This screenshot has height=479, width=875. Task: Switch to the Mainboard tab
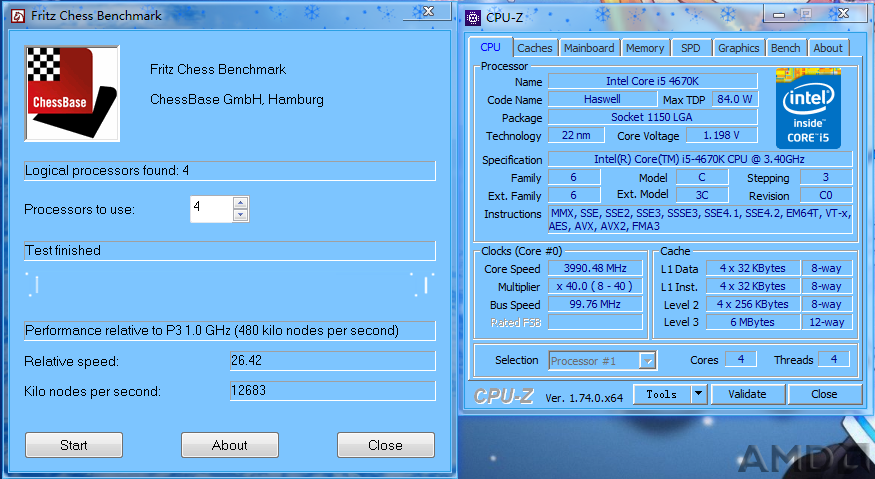[x=589, y=48]
